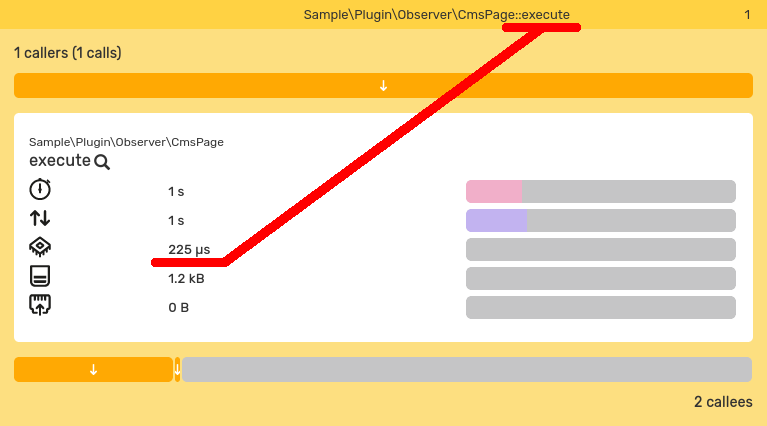
Task: Click the header title Sample\Plugin\Observer\CmsPage::execute
Action: click(x=436, y=15)
